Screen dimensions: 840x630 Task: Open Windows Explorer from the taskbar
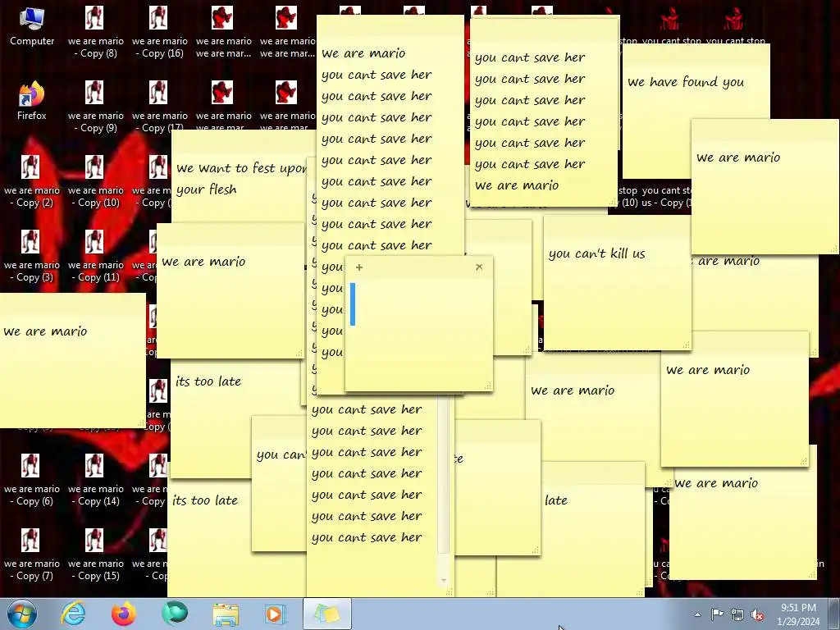pyautogui.click(x=226, y=614)
